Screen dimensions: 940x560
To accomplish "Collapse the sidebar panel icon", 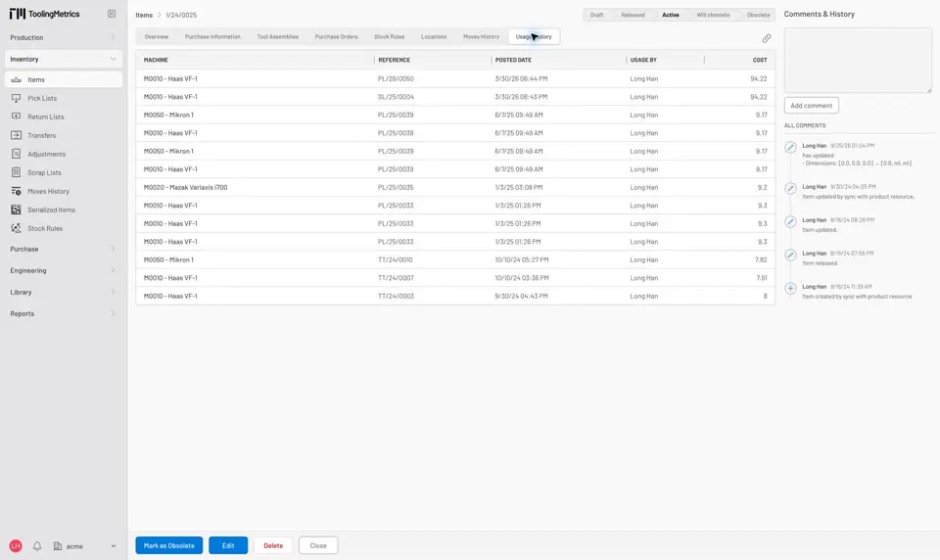I will tap(112, 14).
